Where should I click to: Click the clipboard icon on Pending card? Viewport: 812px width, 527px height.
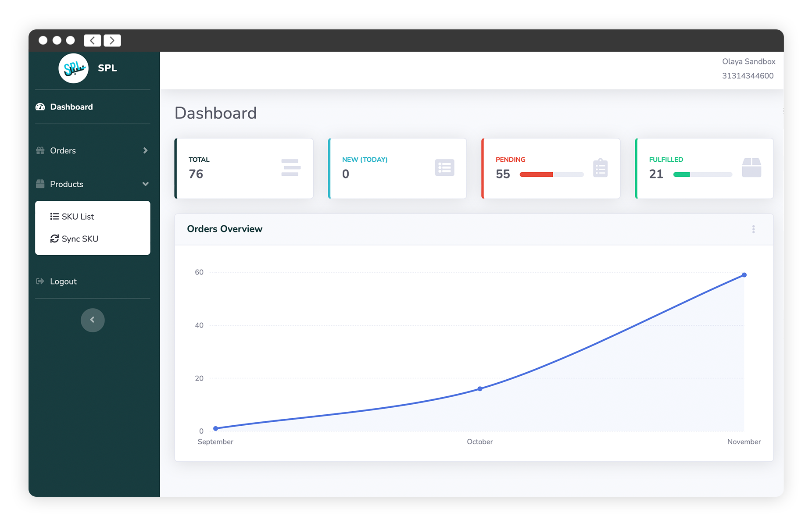pyautogui.click(x=600, y=168)
